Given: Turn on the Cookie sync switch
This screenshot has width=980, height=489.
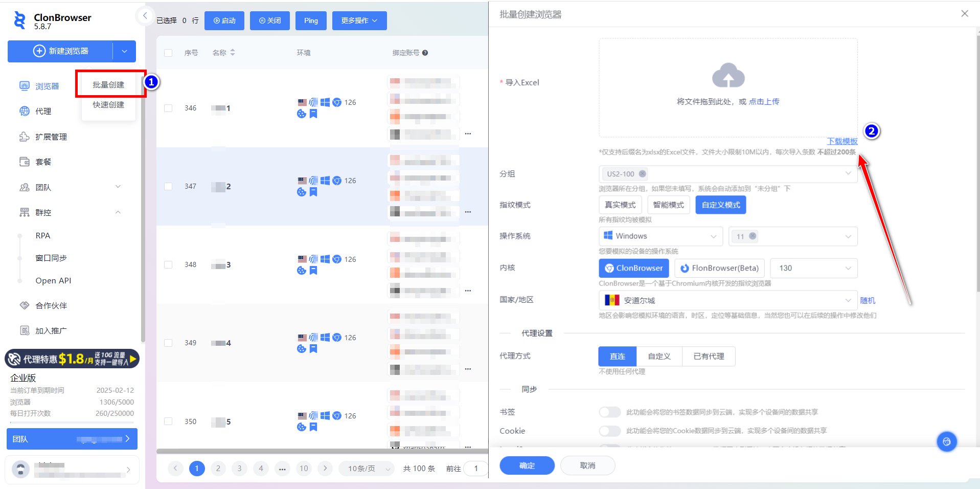Looking at the screenshot, I should (x=609, y=431).
